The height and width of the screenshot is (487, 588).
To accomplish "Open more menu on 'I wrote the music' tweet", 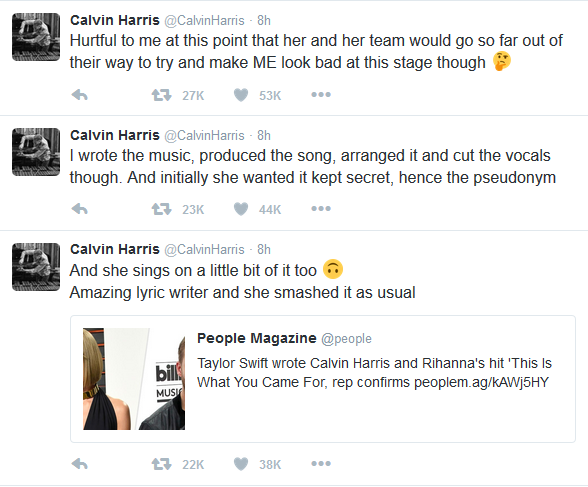I will click(321, 209).
